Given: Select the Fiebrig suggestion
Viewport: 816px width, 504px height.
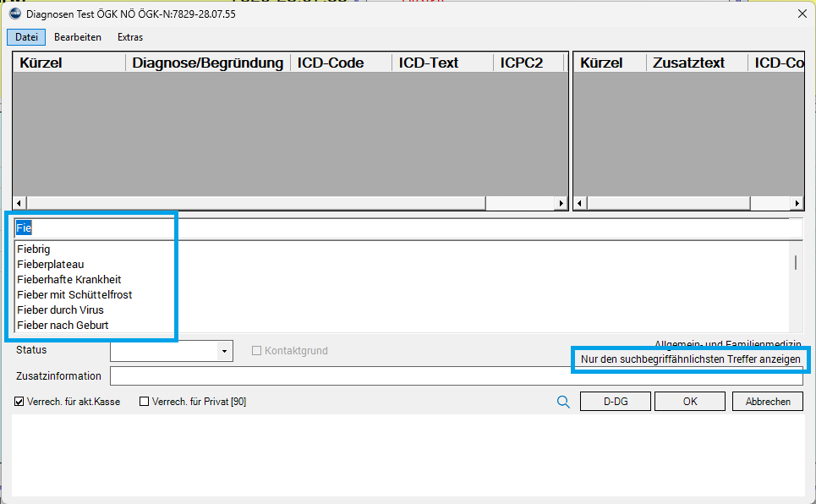Looking at the screenshot, I should point(34,249).
